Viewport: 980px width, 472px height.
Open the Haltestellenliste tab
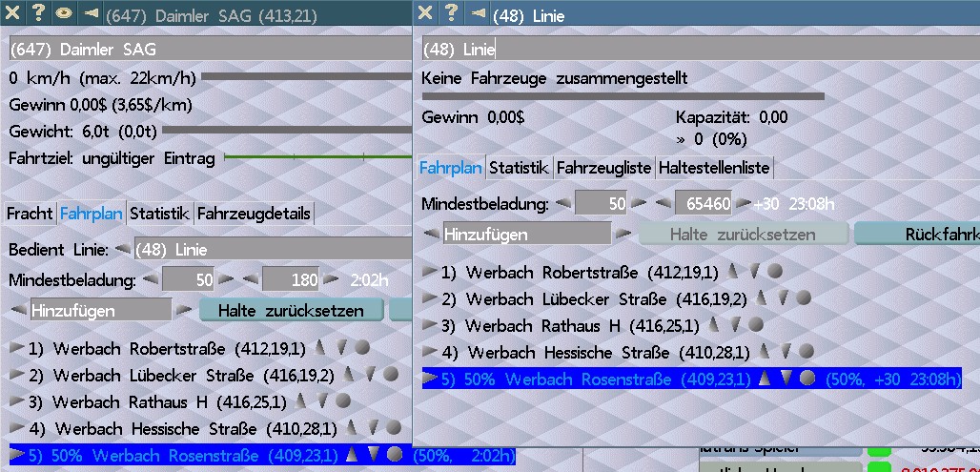(x=714, y=168)
